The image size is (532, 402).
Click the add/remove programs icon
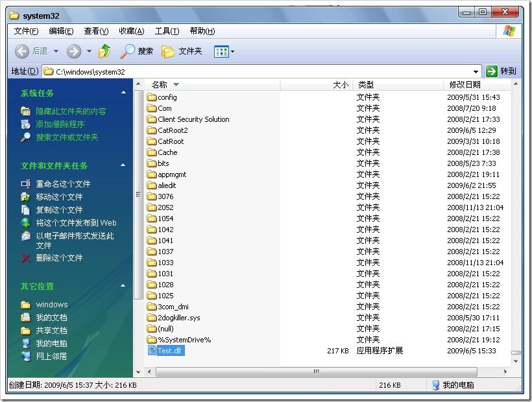point(26,124)
